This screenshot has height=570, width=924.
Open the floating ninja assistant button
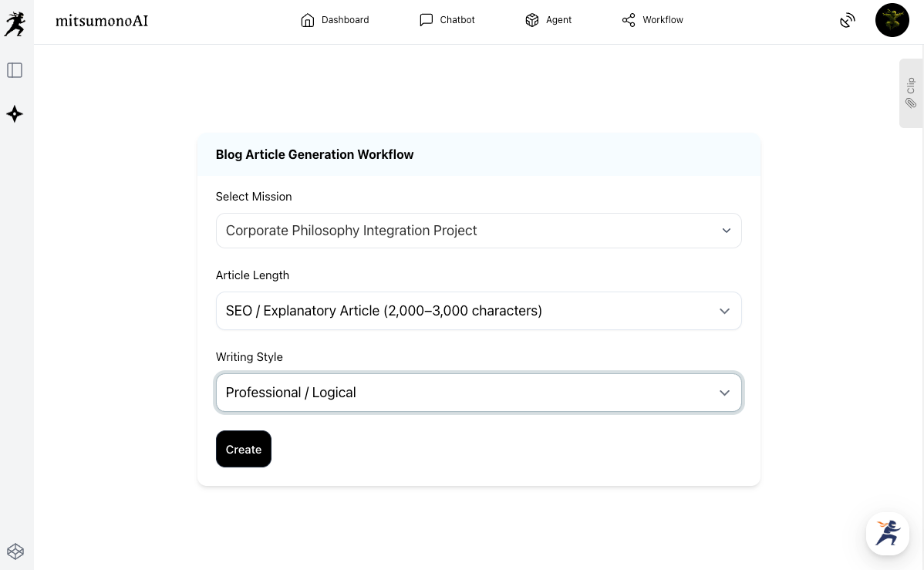[888, 533]
